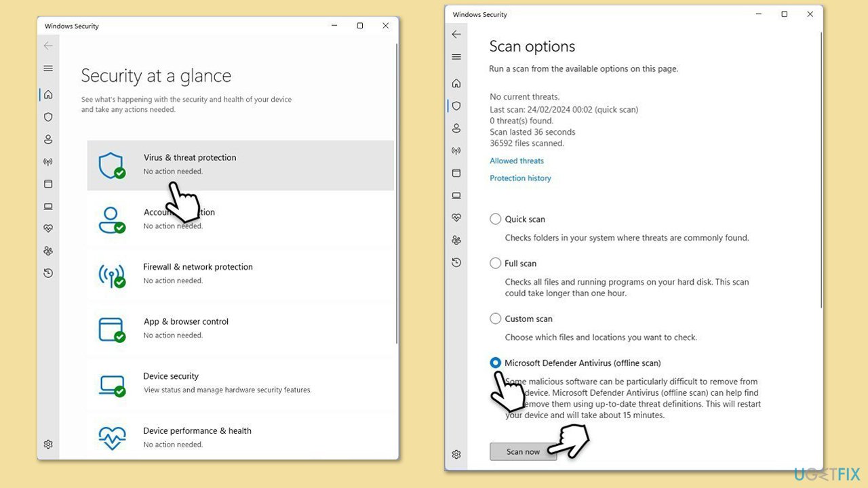This screenshot has height=488, width=868.
Task: Select family options icon in Scan options sidebar
Action: tap(456, 240)
